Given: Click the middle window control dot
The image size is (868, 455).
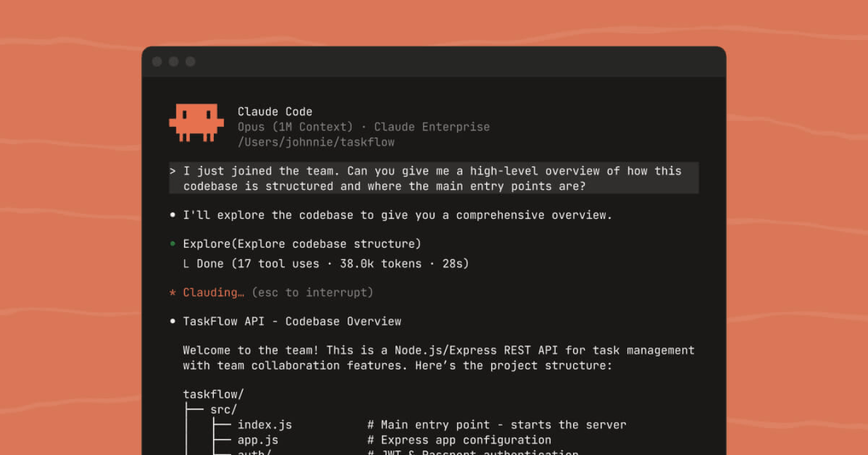Looking at the screenshot, I should tap(174, 62).
